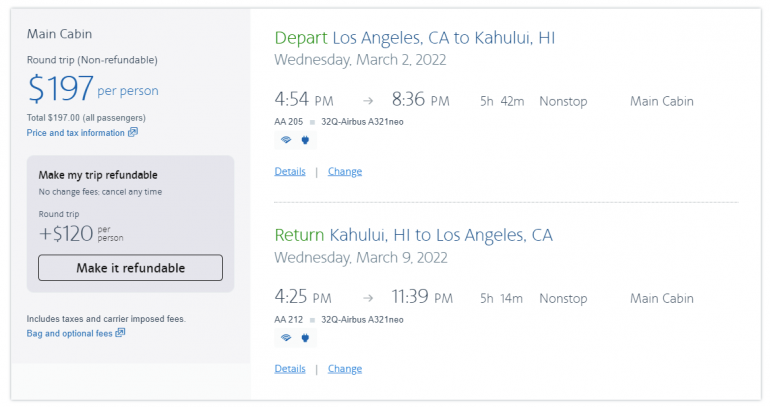770x407 pixels.
Task: Click external-link icon beside Price and tax information
Action: coord(133,132)
